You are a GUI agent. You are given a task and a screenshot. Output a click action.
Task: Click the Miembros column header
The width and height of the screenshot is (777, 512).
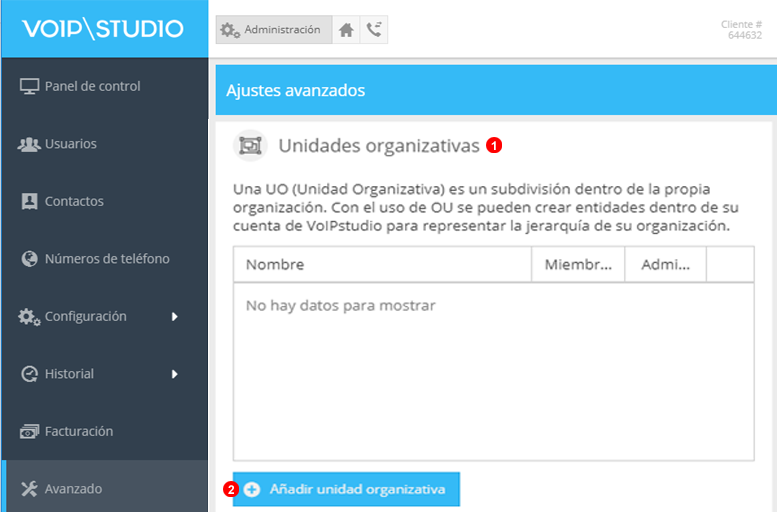click(577, 265)
